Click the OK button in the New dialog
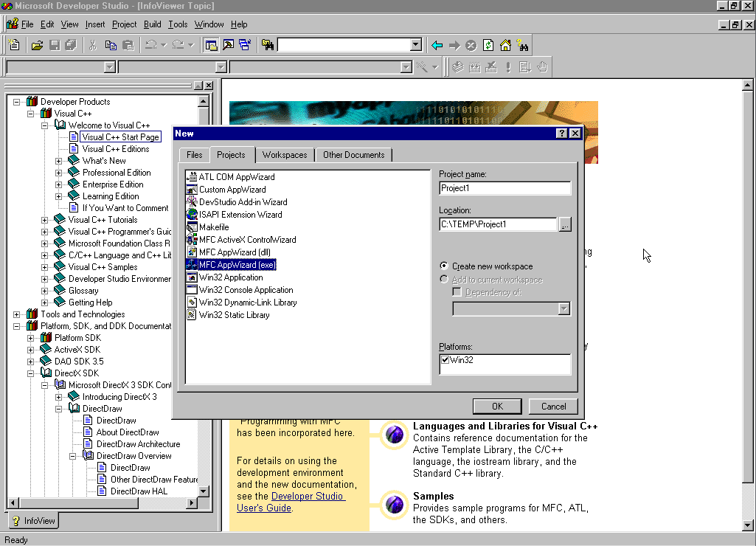Screen dimensions: 756x546 coord(496,406)
